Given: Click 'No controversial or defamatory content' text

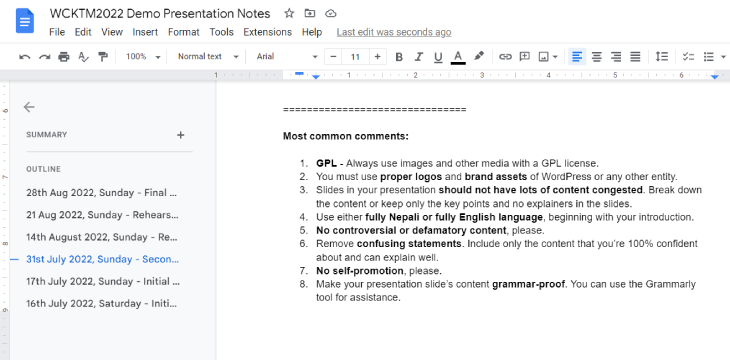Looking at the screenshot, I should [411, 231].
